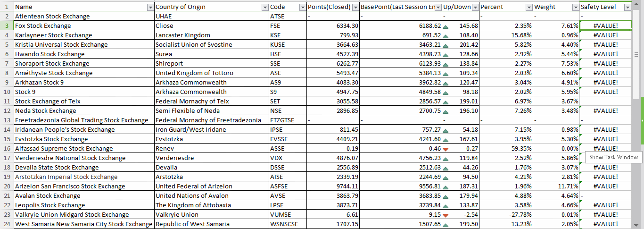Open the Safety Level filter dropdown

click(x=627, y=7)
